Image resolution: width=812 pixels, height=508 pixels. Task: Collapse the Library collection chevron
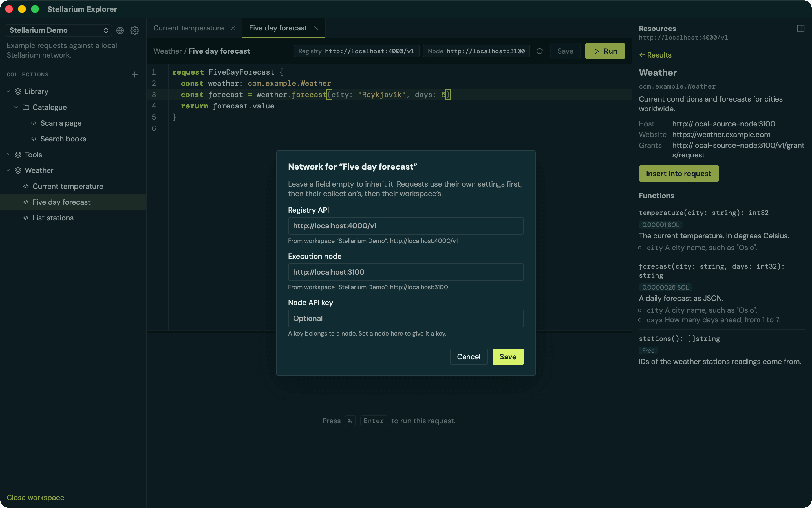point(8,91)
